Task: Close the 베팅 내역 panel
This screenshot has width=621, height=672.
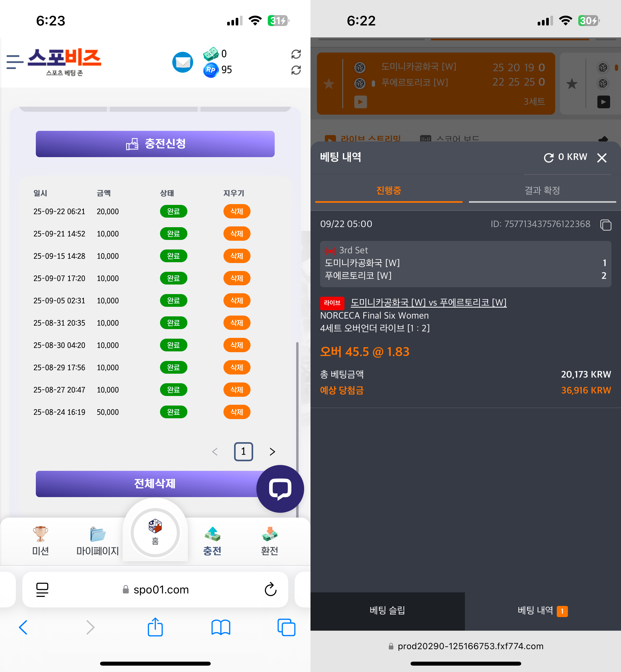Action: pyautogui.click(x=602, y=158)
